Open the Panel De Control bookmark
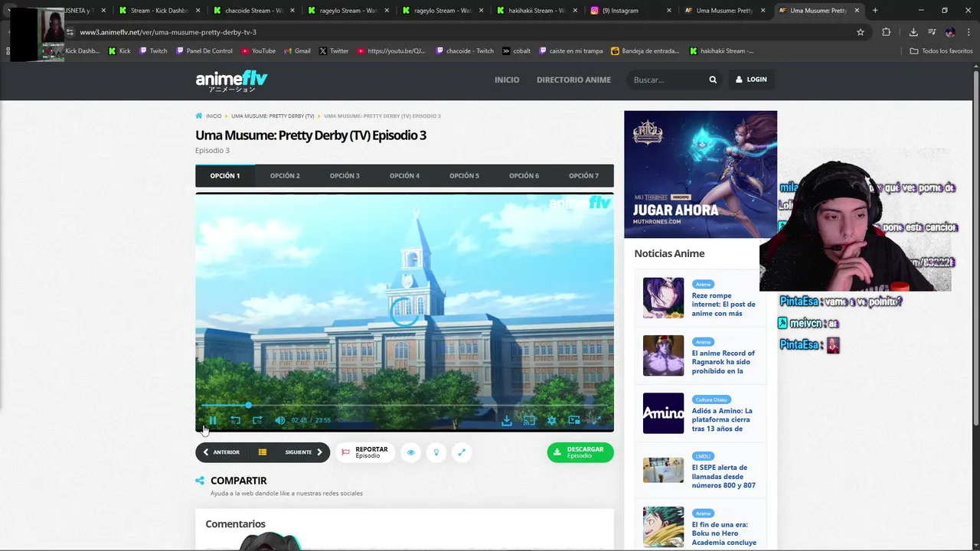 pos(204,51)
